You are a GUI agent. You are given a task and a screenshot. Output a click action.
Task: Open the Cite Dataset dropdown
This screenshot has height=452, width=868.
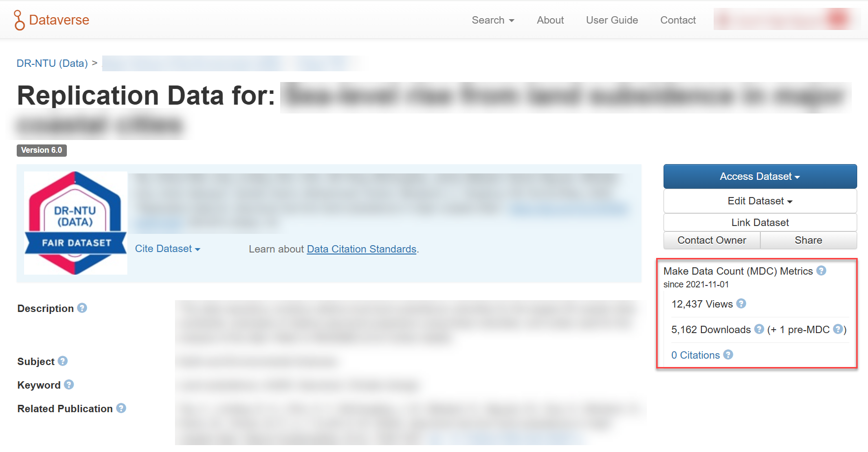pos(167,249)
